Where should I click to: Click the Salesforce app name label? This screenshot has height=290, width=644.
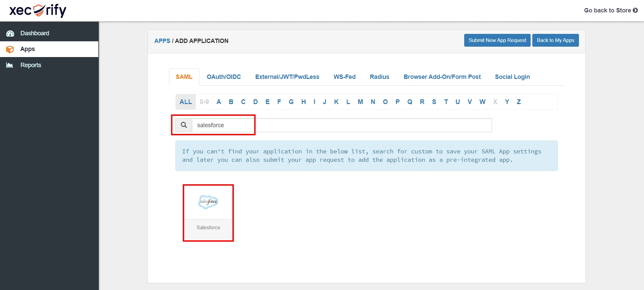pos(208,228)
